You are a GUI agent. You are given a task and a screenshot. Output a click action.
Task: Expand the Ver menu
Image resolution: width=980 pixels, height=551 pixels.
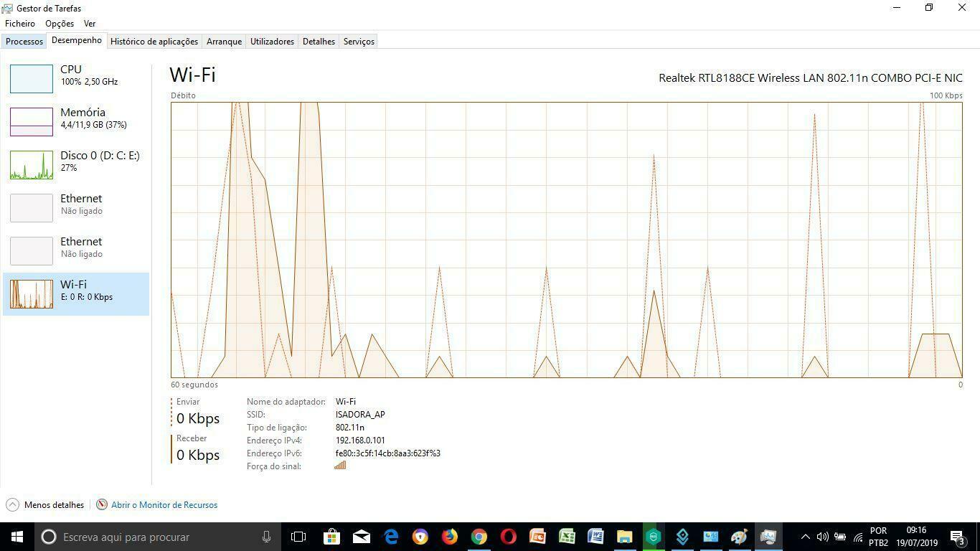pyautogui.click(x=90, y=24)
